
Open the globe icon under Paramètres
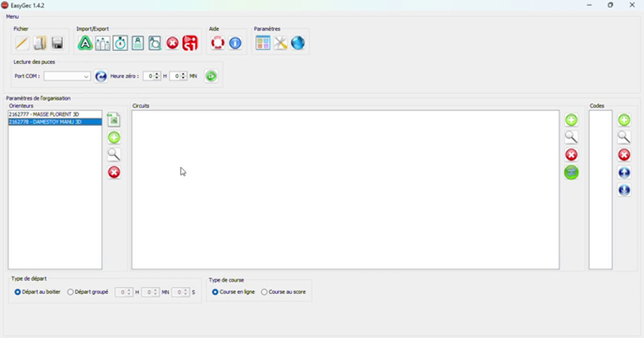298,43
